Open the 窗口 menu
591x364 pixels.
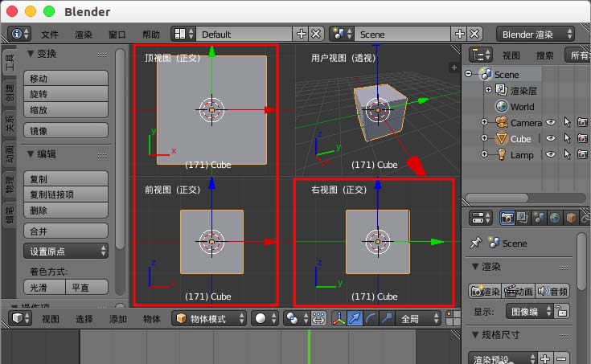pos(117,35)
